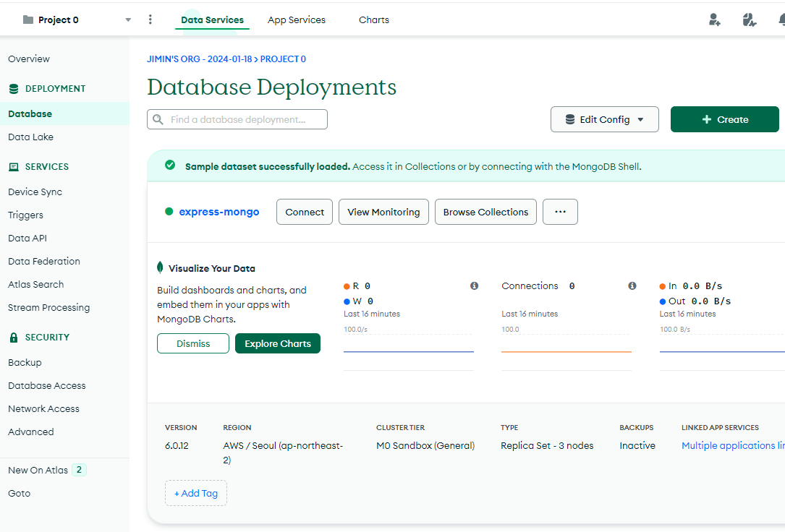The width and height of the screenshot is (785, 532).
Task: Click the invite user icon in the top bar
Action: (714, 20)
